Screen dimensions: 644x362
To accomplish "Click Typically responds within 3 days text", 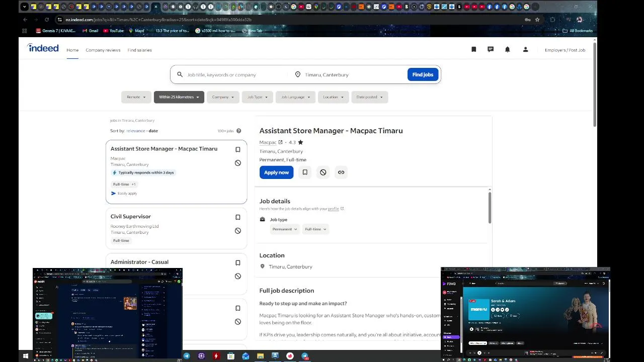I will [x=146, y=172].
